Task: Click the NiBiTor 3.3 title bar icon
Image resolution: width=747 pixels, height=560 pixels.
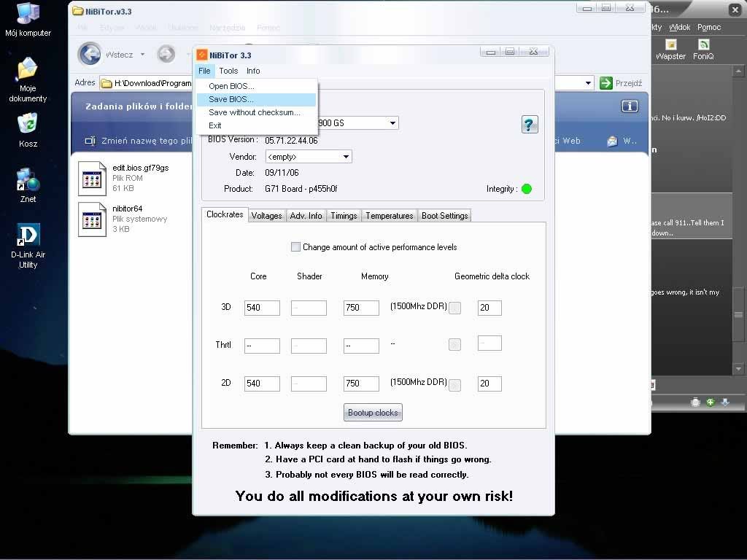Action: tap(202, 55)
